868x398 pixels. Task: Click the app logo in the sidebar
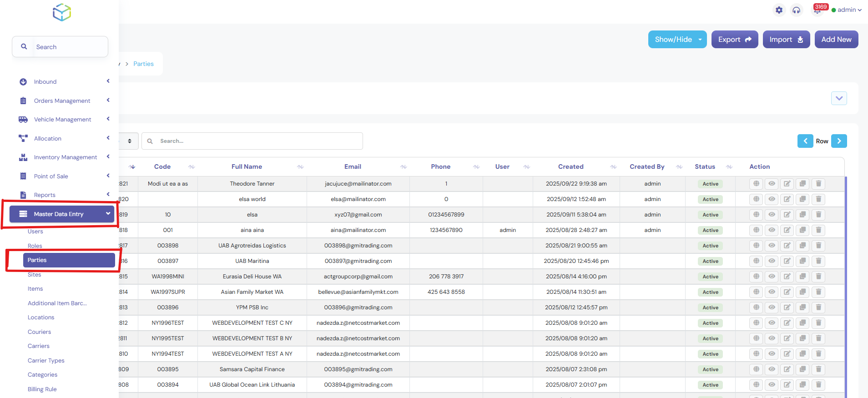[x=62, y=13]
